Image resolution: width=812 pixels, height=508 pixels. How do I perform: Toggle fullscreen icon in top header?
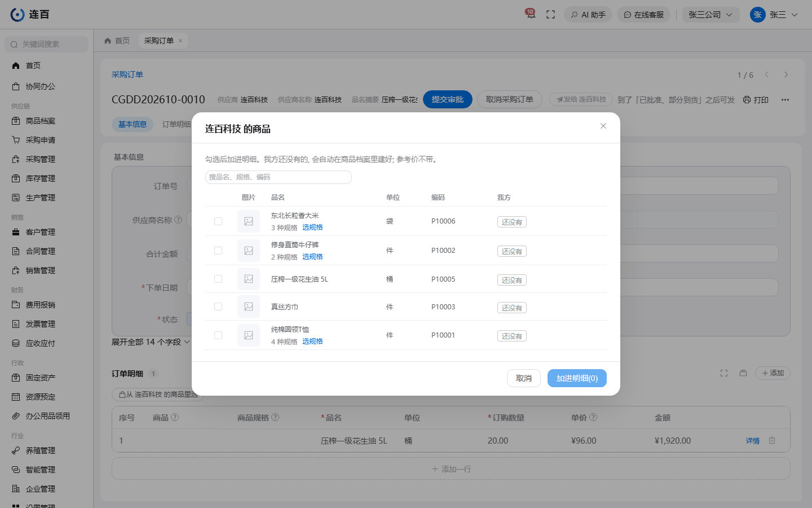[551, 15]
